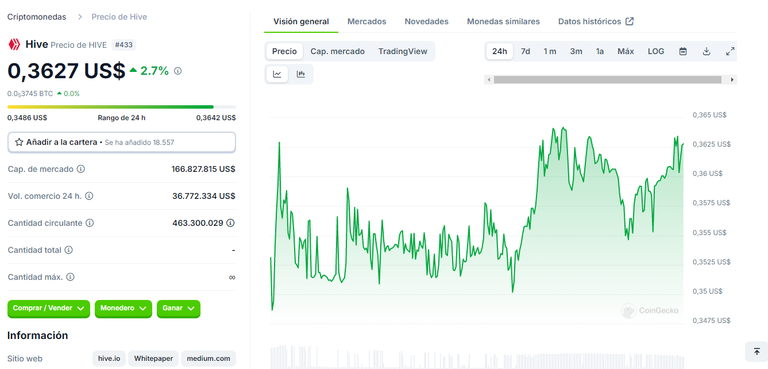The width and height of the screenshot is (768, 369).
Task: Click the #433 rank badge
Action: click(123, 45)
